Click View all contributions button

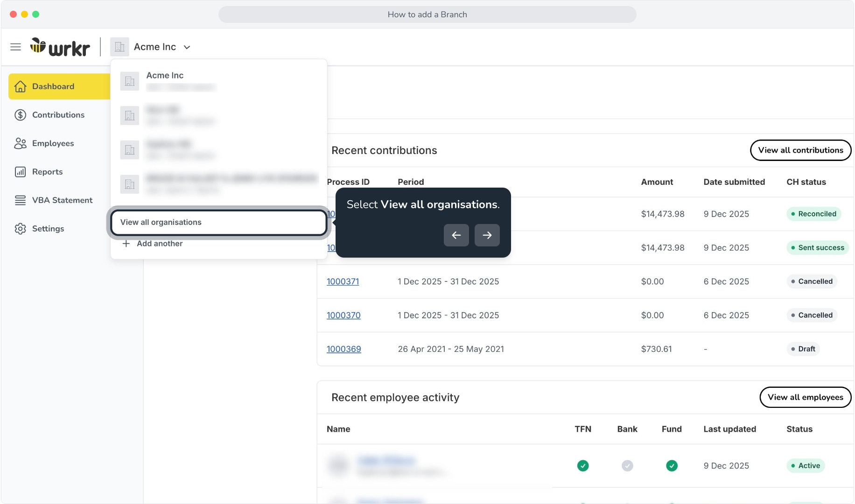(x=800, y=150)
